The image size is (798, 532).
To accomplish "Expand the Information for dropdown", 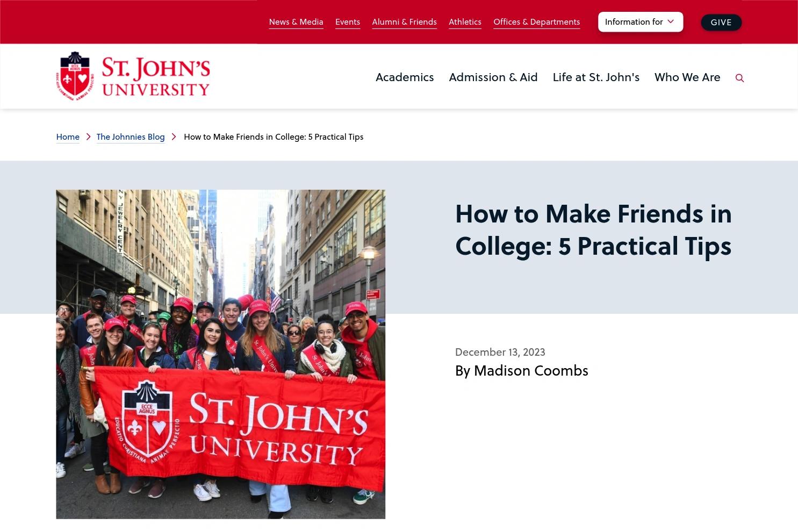I will [x=640, y=22].
